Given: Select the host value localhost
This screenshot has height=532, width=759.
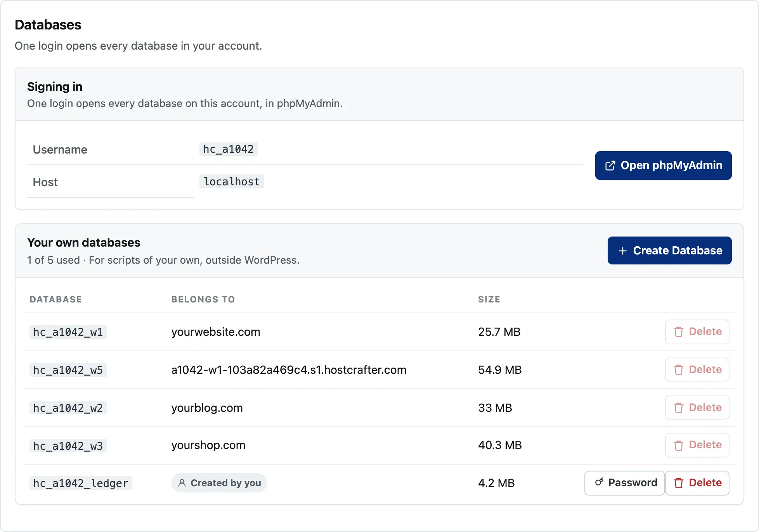Looking at the screenshot, I should tap(232, 182).
